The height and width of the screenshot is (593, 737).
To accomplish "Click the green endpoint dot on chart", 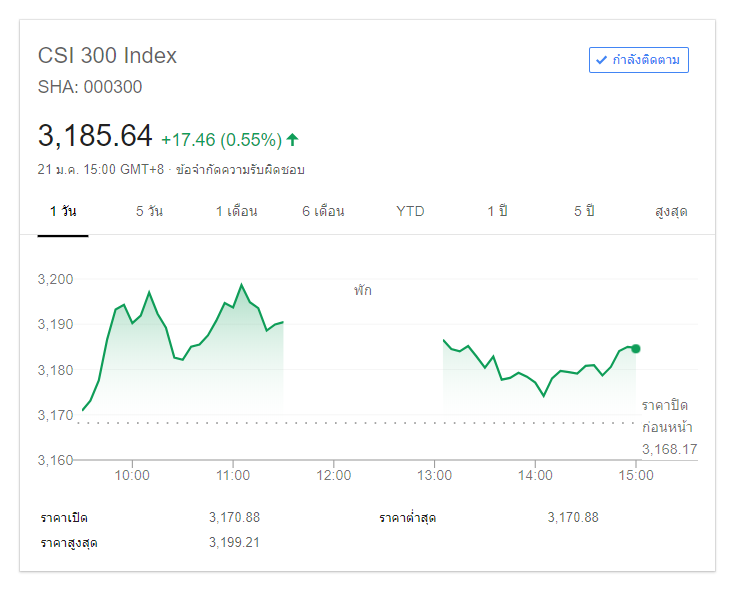I will click(x=636, y=348).
